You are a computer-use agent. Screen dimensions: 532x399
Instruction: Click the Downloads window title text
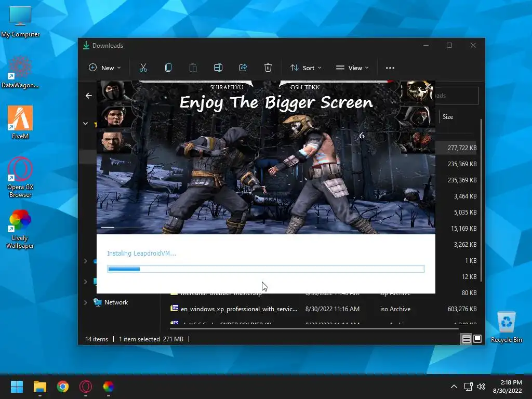tap(108, 46)
